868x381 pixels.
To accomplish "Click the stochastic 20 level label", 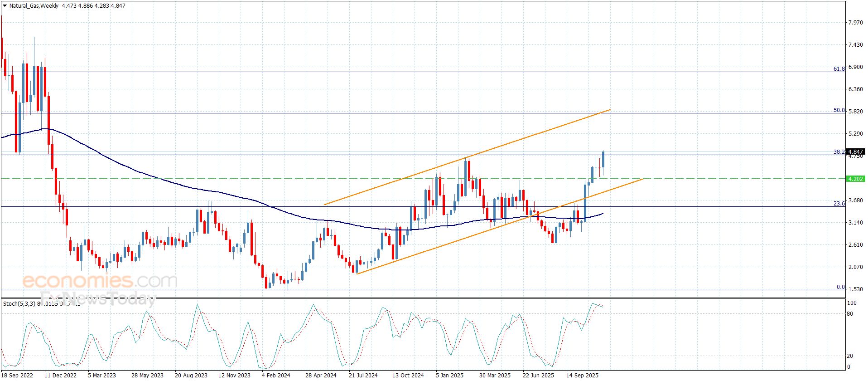I will [x=850, y=356].
